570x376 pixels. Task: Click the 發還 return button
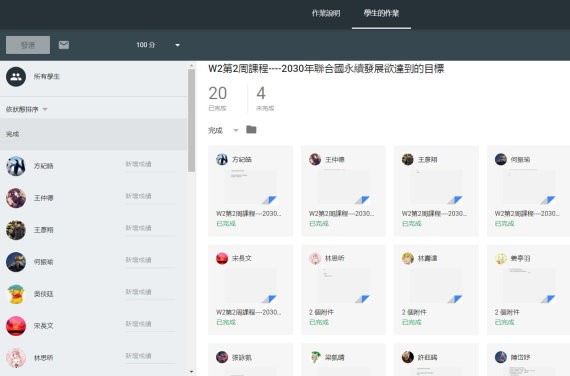tap(28, 45)
